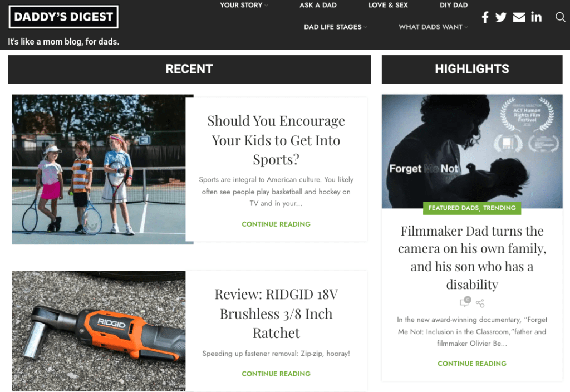Open the Facebook social icon

click(485, 17)
